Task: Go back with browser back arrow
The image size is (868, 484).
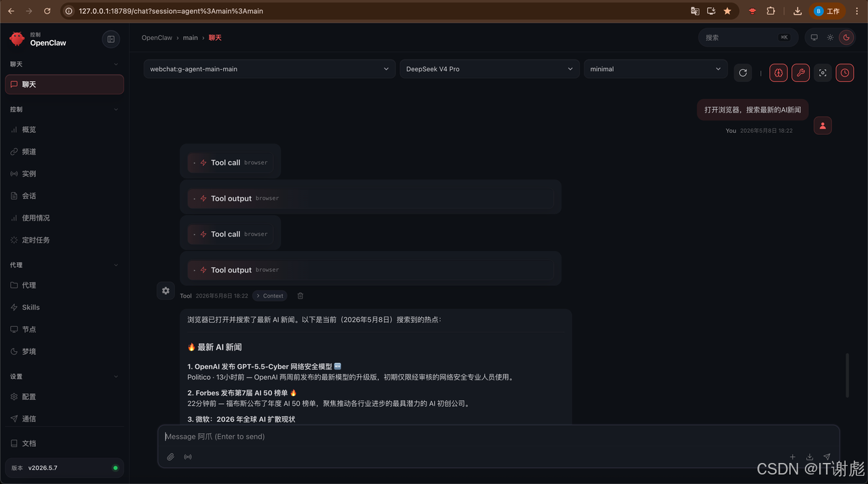Action: point(11,11)
